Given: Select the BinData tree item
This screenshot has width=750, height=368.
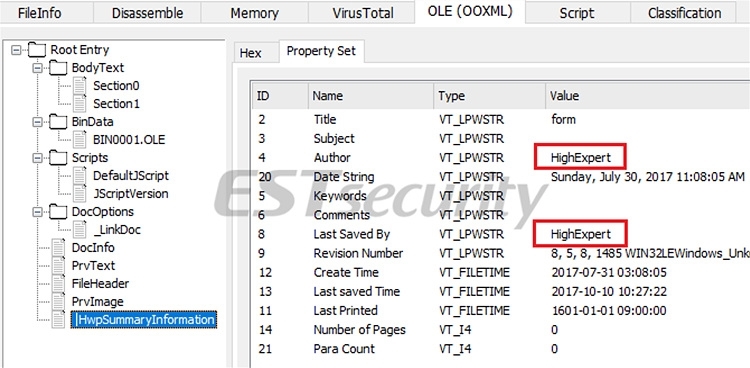Looking at the screenshot, I should click(x=92, y=122).
